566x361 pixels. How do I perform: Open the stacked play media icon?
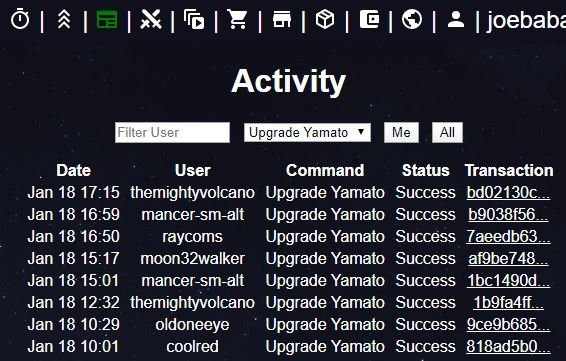[194, 19]
